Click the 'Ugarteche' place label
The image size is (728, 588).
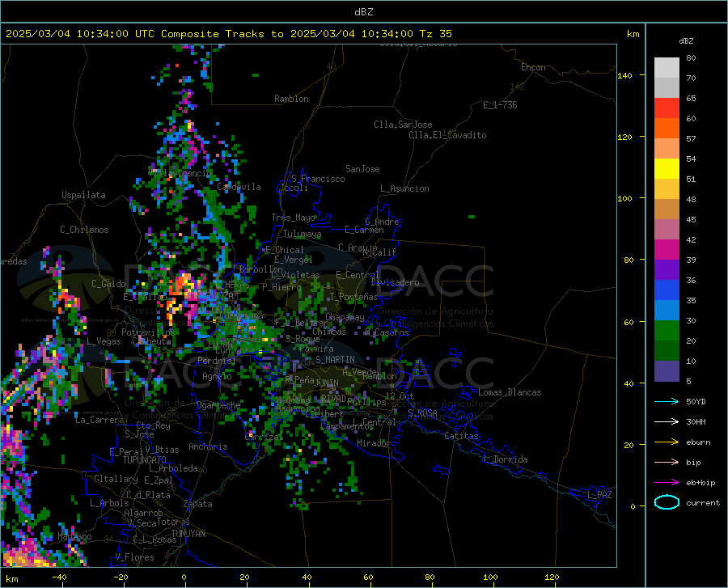tap(218, 405)
